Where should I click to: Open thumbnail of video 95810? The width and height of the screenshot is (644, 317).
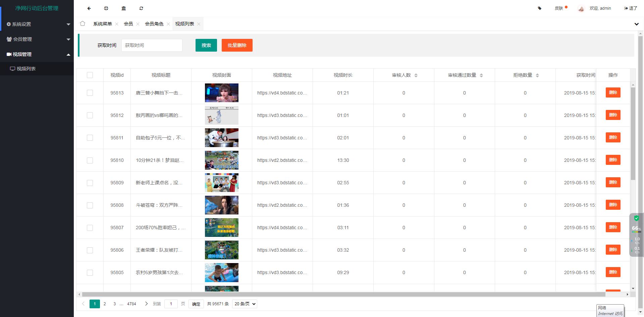pyautogui.click(x=222, y=160)
